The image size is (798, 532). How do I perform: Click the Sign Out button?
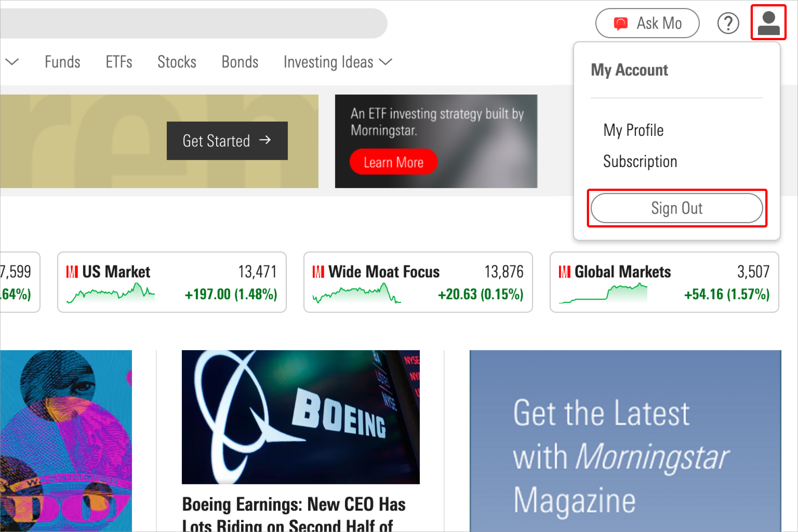[677, 208]
